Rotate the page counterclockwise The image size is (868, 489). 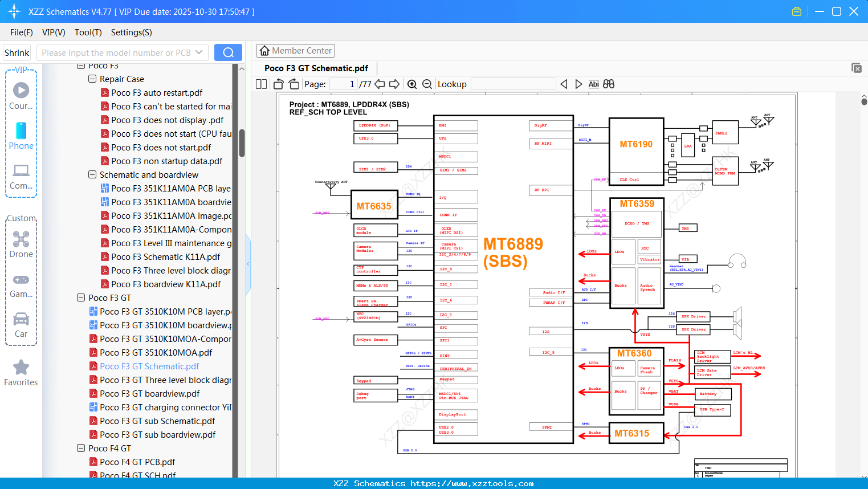click(278, 84)
